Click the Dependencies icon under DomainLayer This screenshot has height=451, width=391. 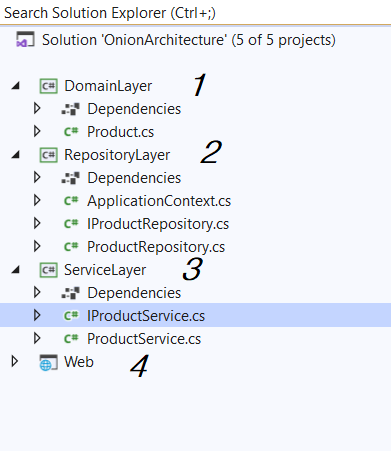[x=71, y=109]
